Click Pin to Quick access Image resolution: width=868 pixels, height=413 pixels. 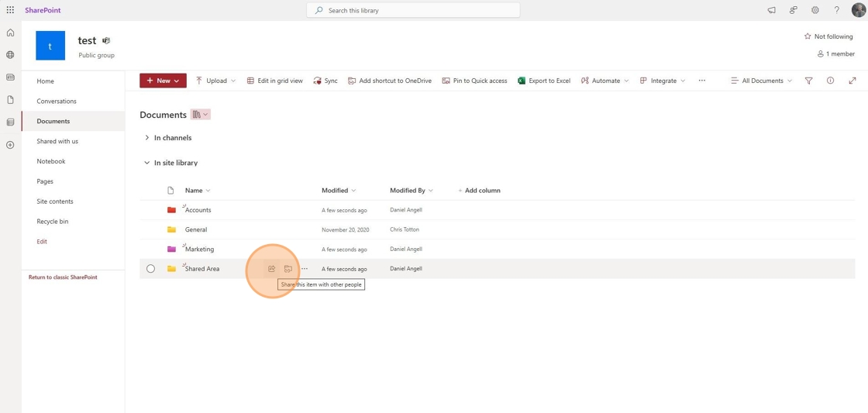click(475, 81)
